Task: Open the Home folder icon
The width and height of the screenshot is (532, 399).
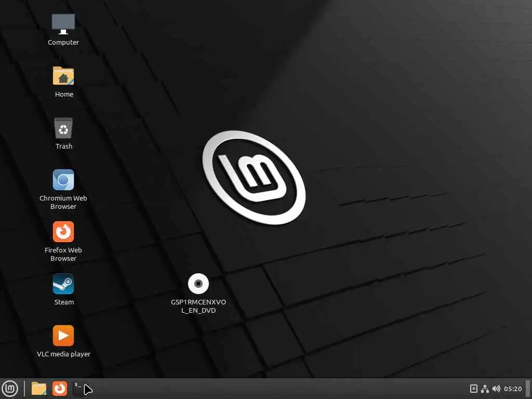Action: tap(63, 76)
